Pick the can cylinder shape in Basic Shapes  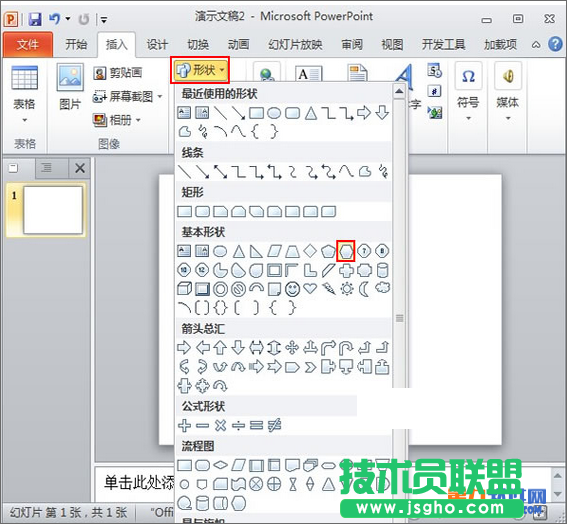(x=383, y=270)
